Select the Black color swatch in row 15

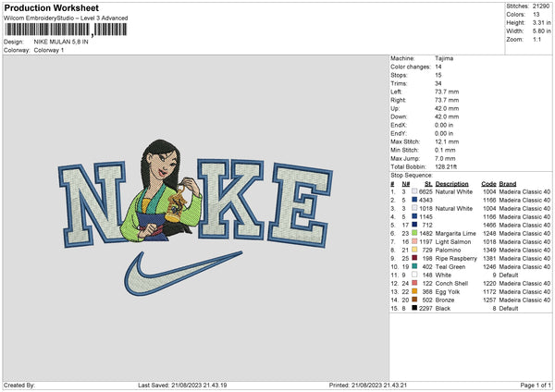tap(414, 308)
